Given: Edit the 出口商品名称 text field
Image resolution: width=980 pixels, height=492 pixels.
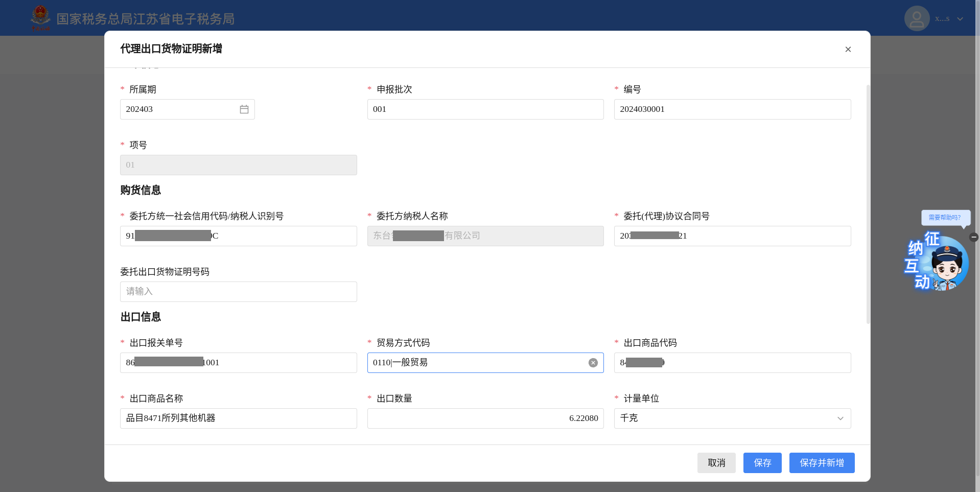Looking at the screenshot, I should pos(238,418).
